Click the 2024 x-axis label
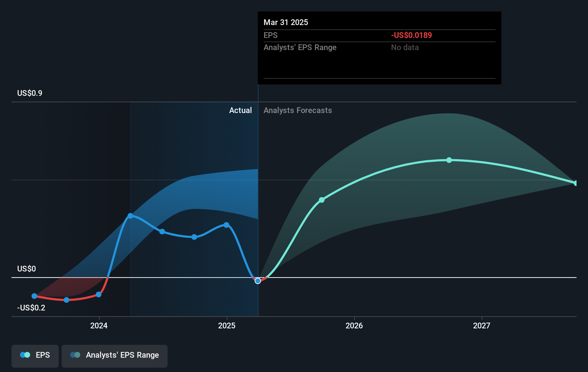Image resolution: width=588 pixels, height=372 pixels. click(x=99, y=325)
